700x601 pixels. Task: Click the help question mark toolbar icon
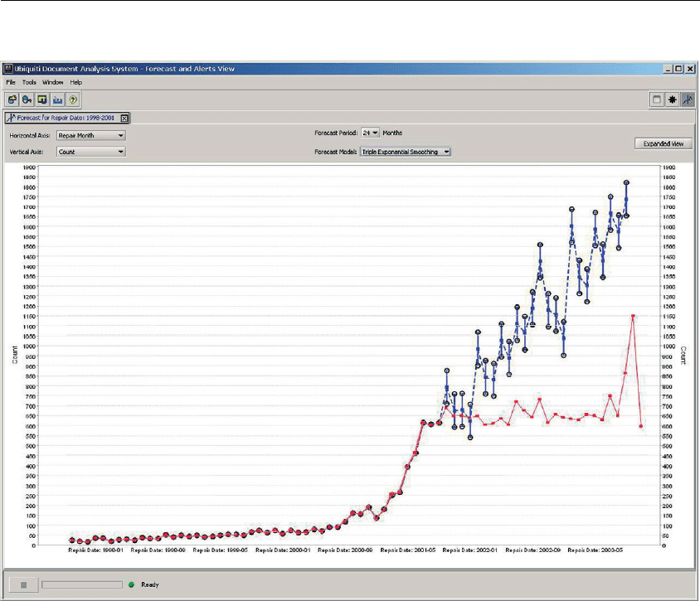click(x=73, y=99)
